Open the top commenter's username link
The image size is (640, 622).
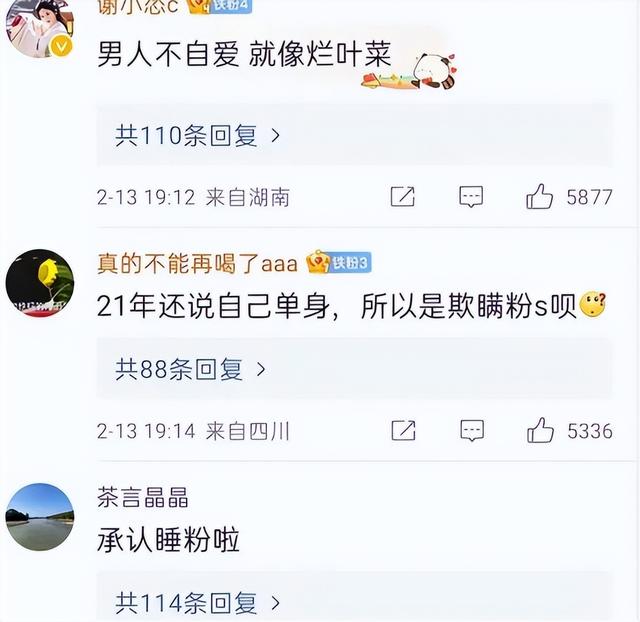pos(138,7)
